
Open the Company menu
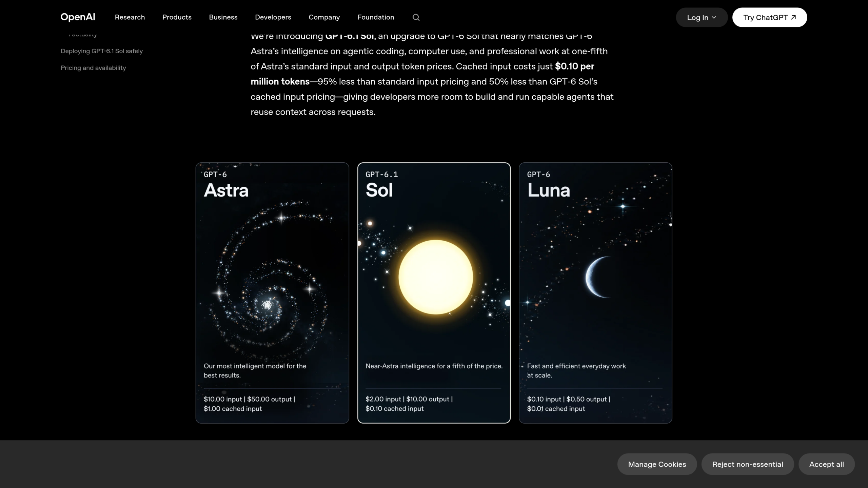pyautogui.click(x=324, y=17)
